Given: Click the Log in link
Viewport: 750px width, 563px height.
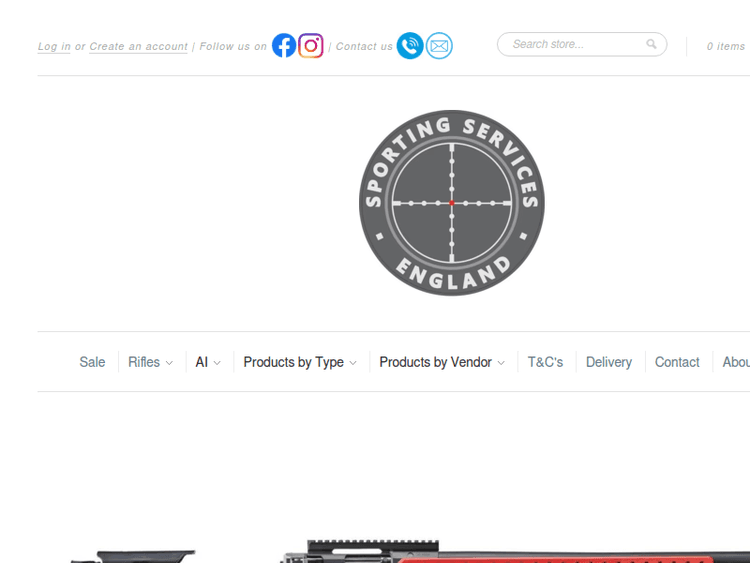Looking at the screenshot, I should [54, 46].
